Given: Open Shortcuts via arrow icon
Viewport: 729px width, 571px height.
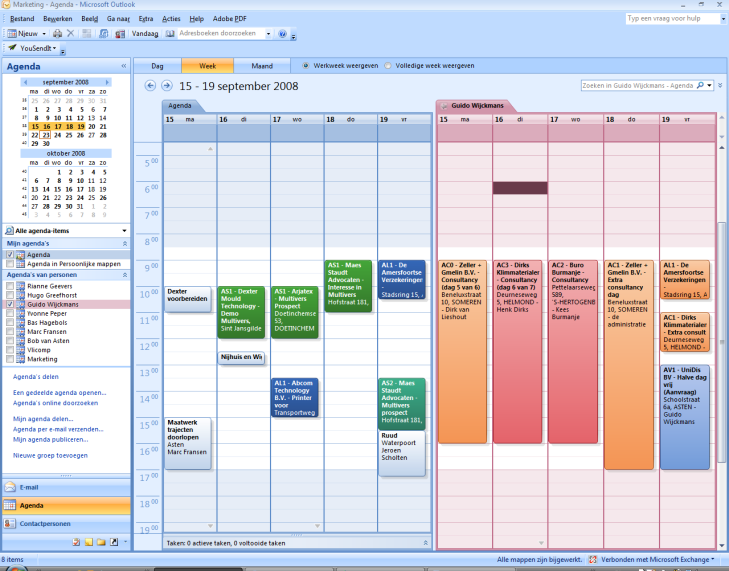Looking at the screenshot, I should click(113, 542).
